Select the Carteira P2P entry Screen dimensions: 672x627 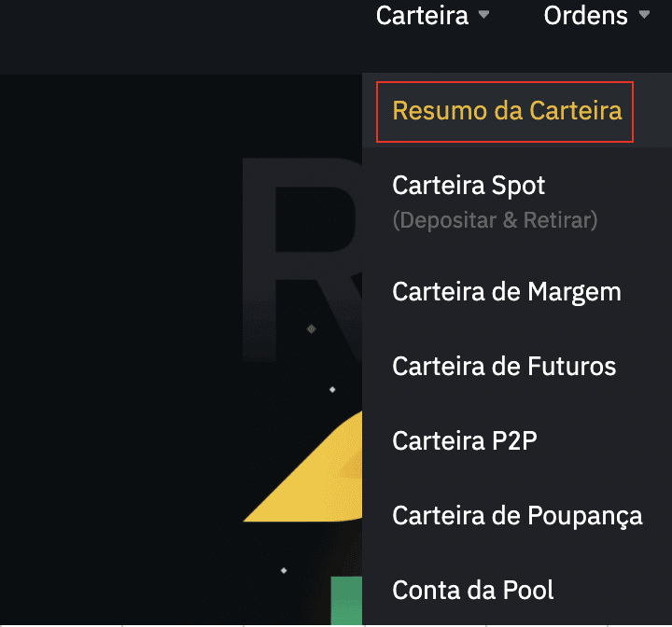coord(465,441)
